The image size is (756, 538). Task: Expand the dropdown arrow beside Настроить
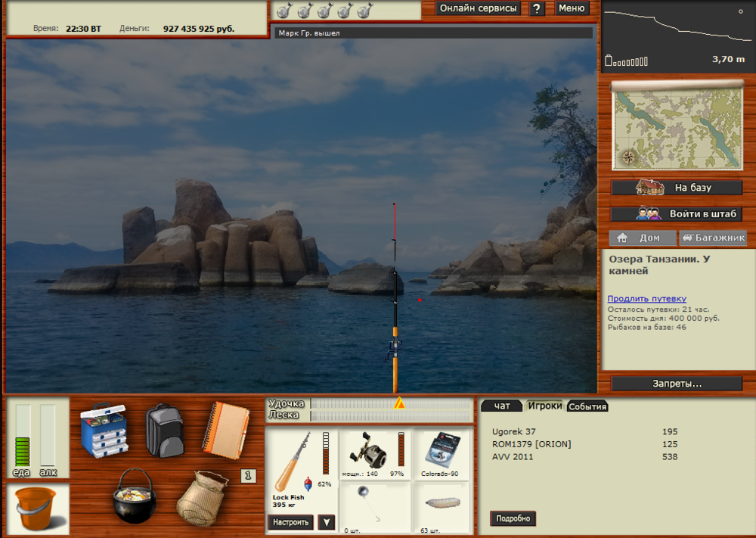click(x=326, y=522)
